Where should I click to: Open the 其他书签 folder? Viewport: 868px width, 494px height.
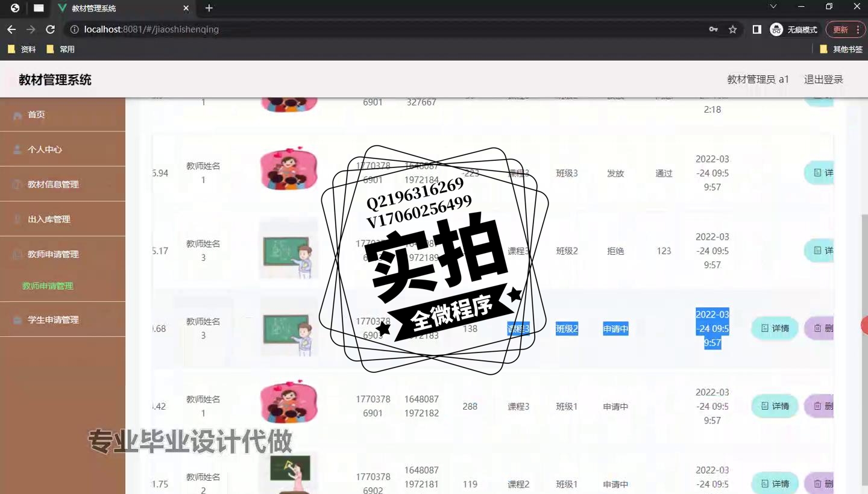(x=841, y=49)
